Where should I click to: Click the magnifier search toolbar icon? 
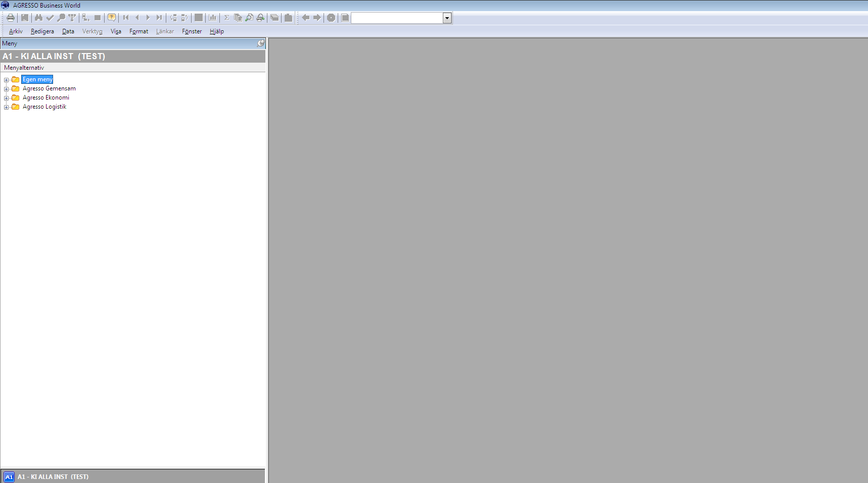(x=61, y=18)
